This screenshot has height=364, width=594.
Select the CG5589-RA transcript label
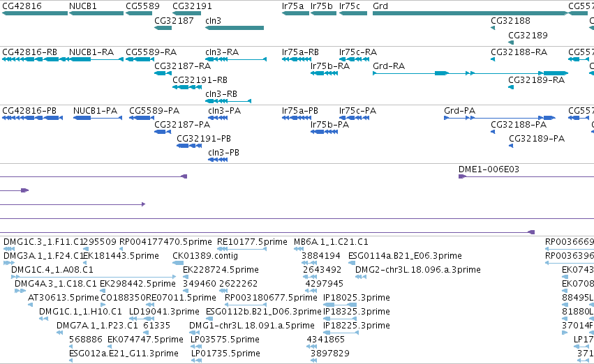tap(151, 52)
